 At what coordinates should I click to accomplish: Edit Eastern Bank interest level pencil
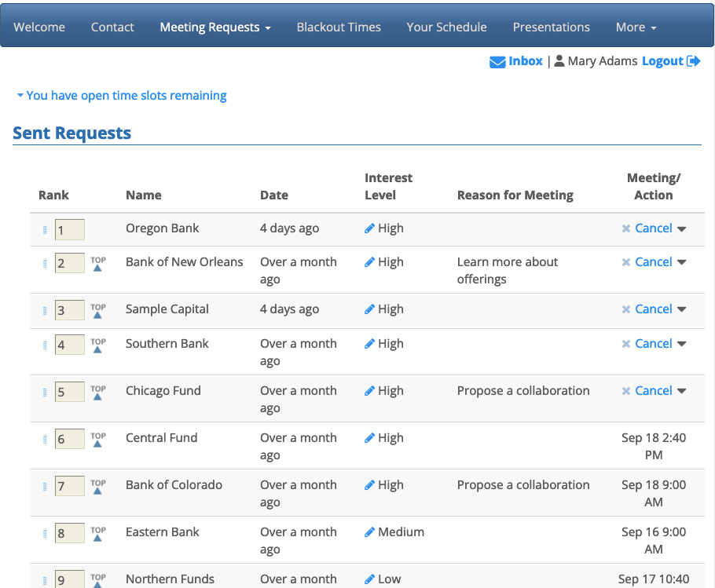[x=369, y=532]
